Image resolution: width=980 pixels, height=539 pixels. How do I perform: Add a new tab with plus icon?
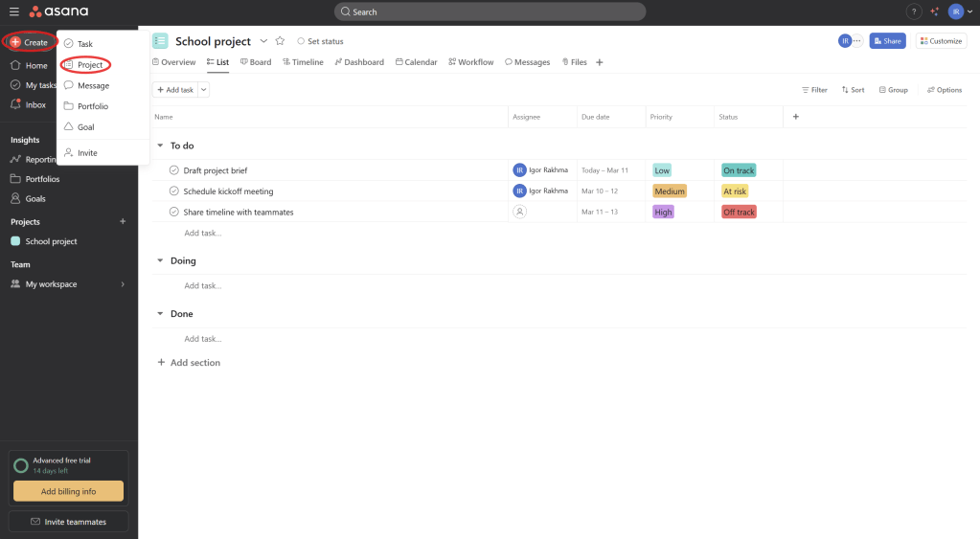[x=600, y=62]
